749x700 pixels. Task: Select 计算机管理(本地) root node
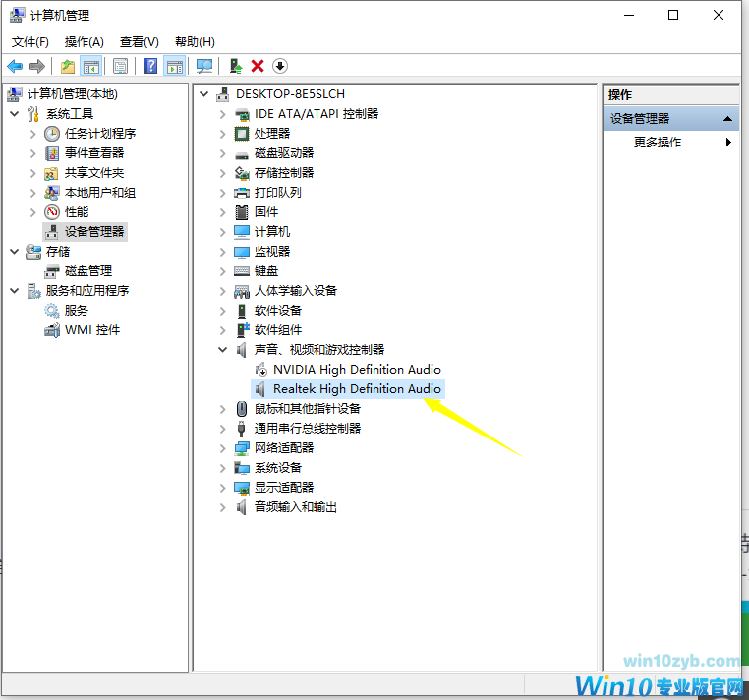[x=72, y=94]
